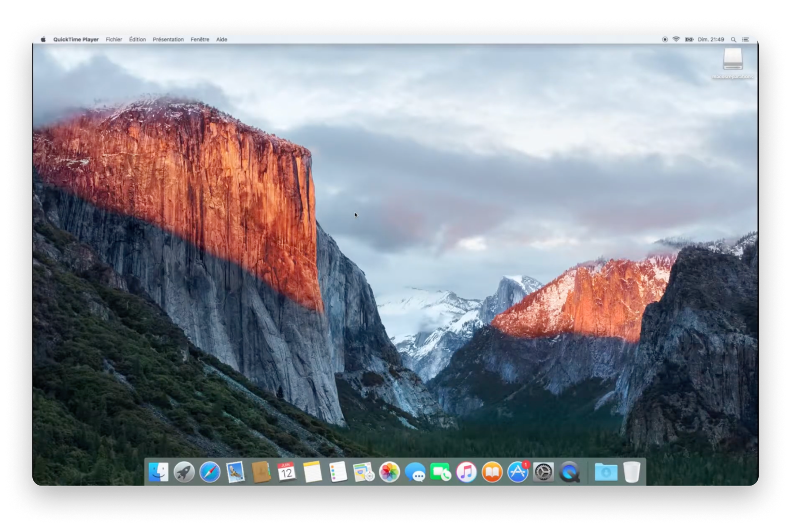Viewport: 788px width, 532px height.
Task: Open the Apple menu
Action: pyautogui.click(x=43, y=39)
